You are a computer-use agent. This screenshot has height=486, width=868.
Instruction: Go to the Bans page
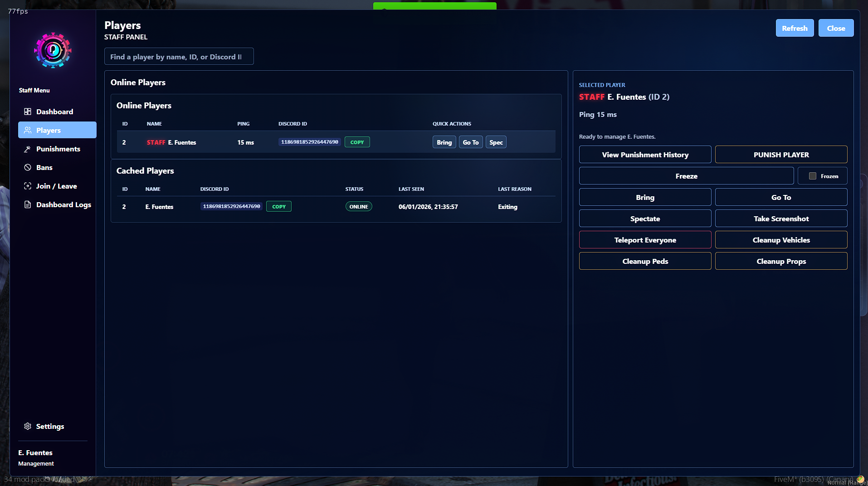[x=57, y=167]
